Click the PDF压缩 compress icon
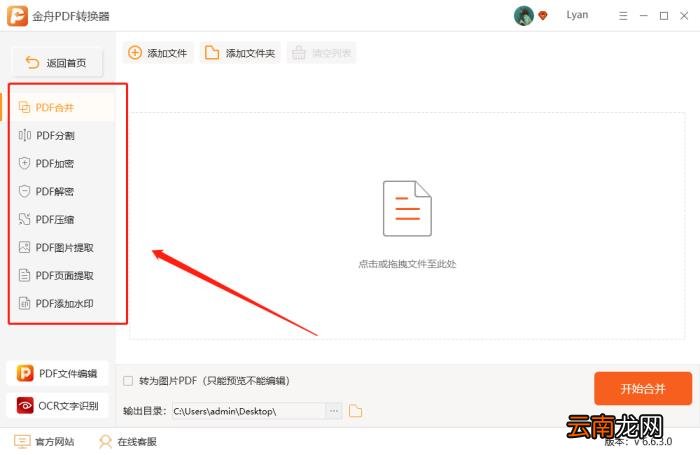Viewport: 700px width, 455px height. 25,219
